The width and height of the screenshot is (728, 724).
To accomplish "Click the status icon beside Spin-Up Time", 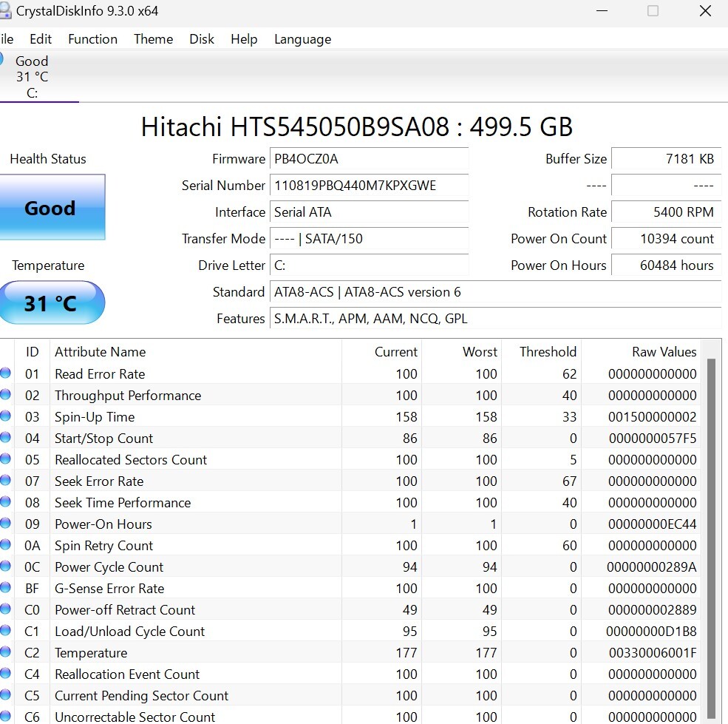I will (5, 416).
